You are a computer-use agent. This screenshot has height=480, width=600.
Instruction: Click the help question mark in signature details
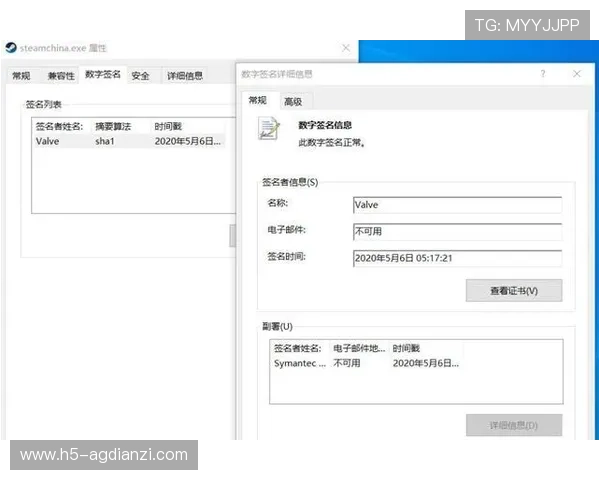[543, 73]
